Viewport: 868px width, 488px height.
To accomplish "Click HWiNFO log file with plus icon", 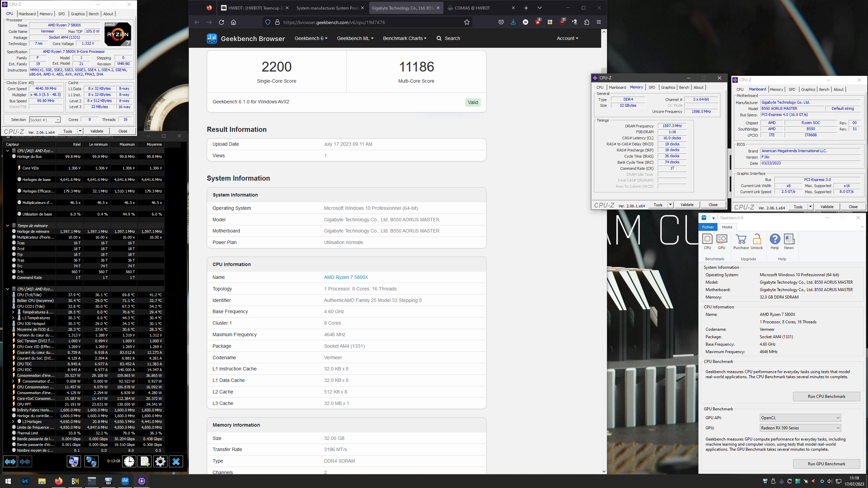I will pos(145,461).
